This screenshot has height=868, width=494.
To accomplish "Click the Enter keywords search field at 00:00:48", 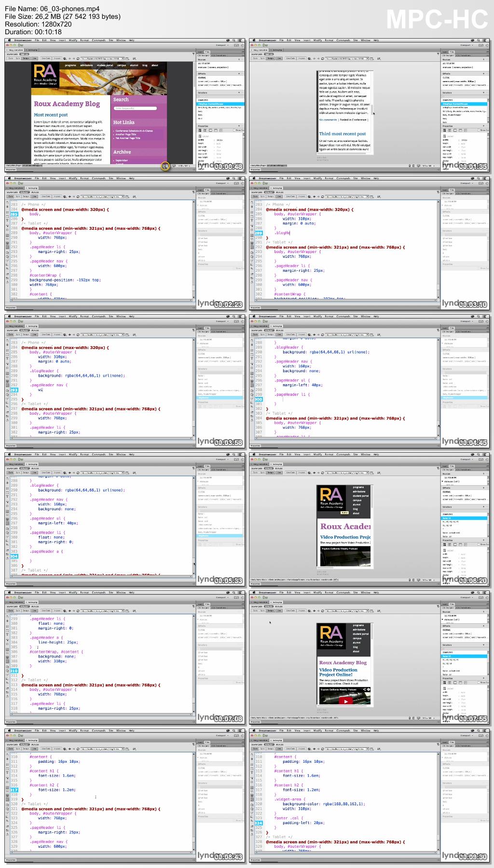I will coord(134,109).
